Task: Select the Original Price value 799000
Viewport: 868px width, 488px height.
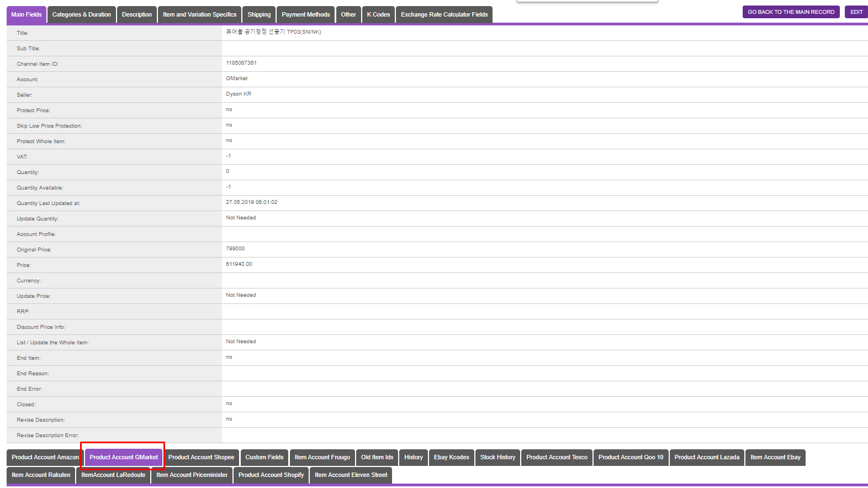Action: 235,249
